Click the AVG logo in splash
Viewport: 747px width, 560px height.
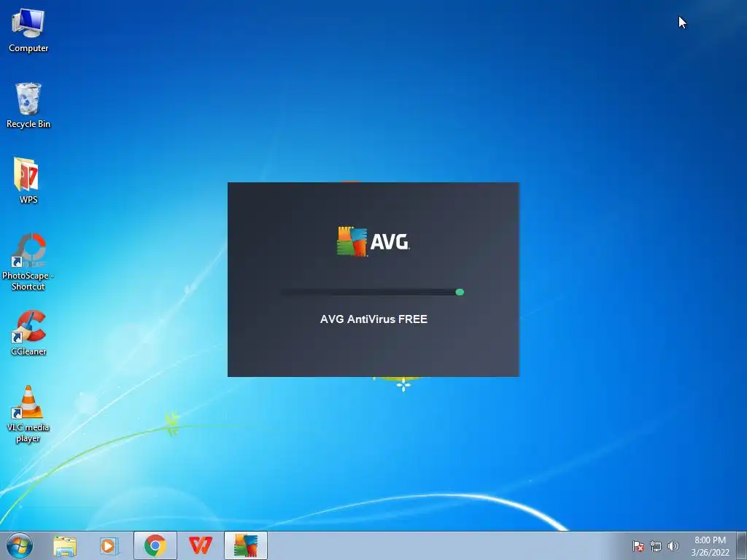pos(373,241)
